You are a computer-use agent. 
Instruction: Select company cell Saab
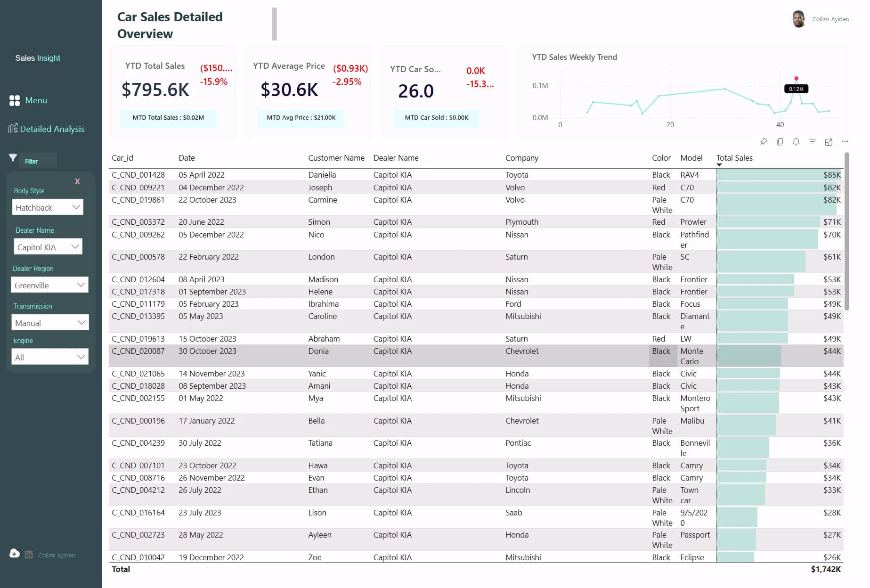click(x=513, y=513)
